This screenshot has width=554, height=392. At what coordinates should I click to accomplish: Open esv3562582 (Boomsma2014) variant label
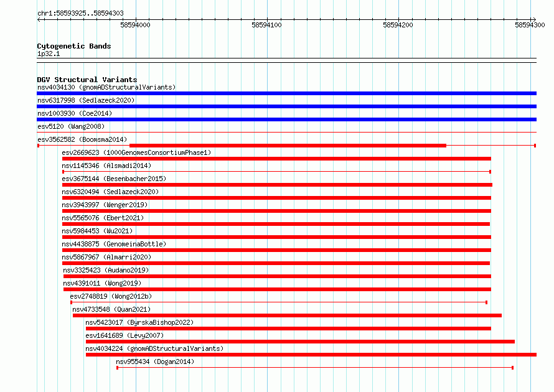click(82, 139)
